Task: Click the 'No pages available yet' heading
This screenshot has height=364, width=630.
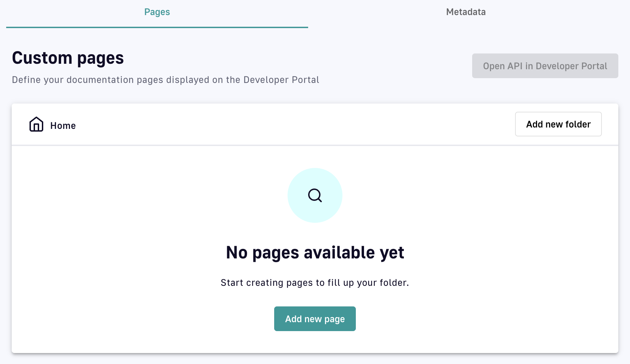Action: [315, 253]
